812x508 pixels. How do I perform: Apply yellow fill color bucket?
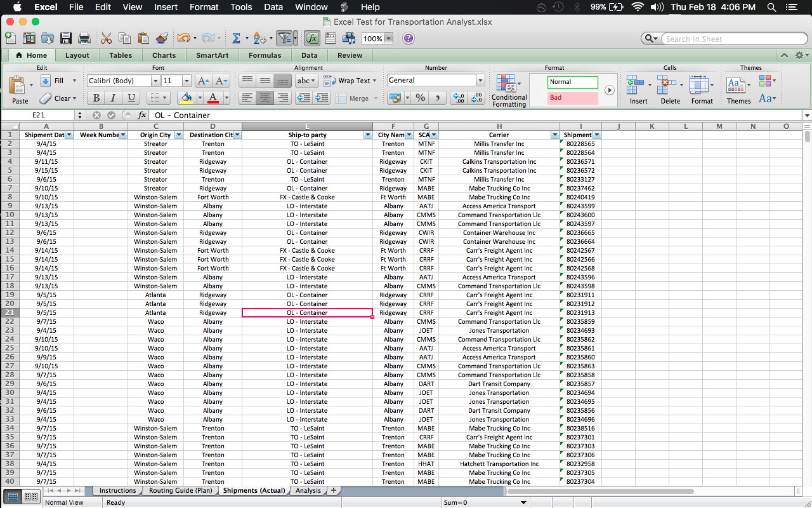[x=187, y=98]
